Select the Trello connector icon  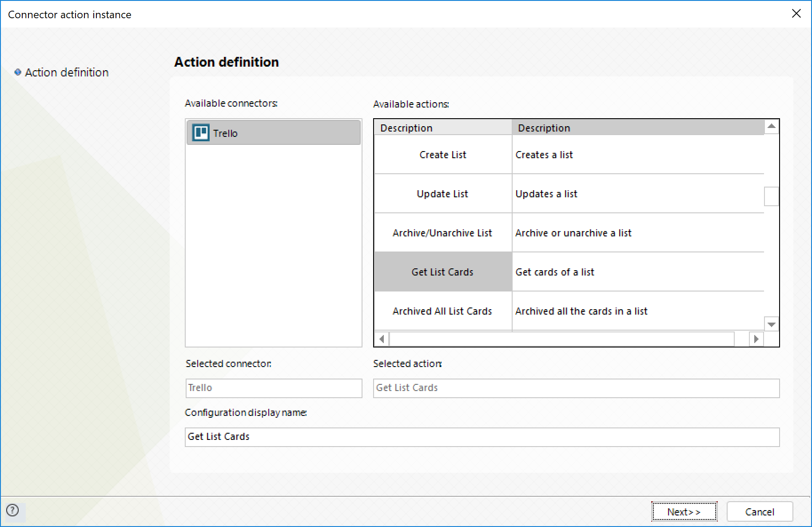point(201,132)
